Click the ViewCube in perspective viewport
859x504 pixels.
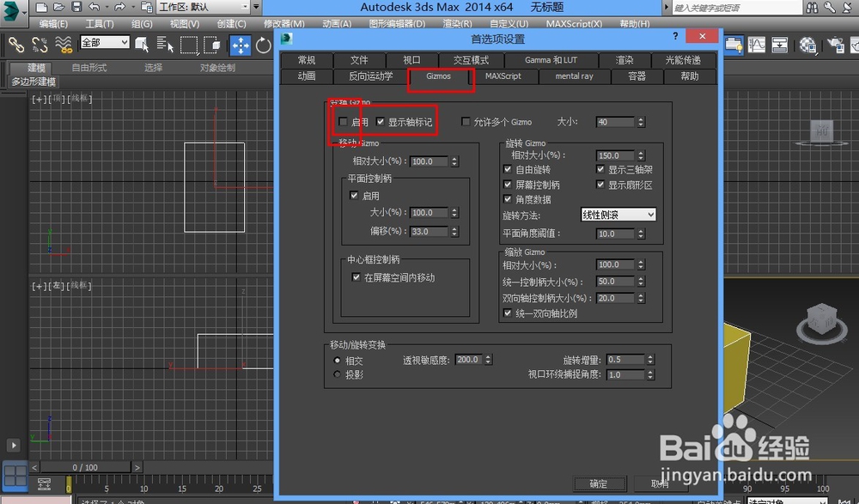pos(822,322)
